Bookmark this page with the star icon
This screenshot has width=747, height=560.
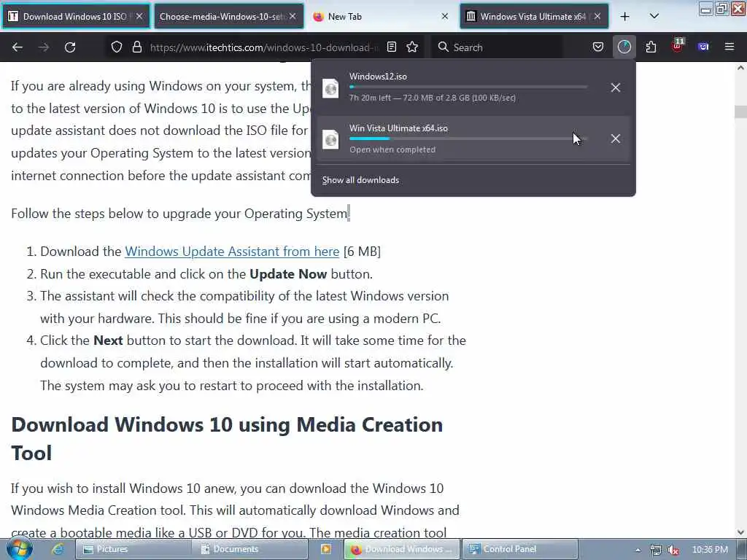pyautogui.click(x=412, y=47)
